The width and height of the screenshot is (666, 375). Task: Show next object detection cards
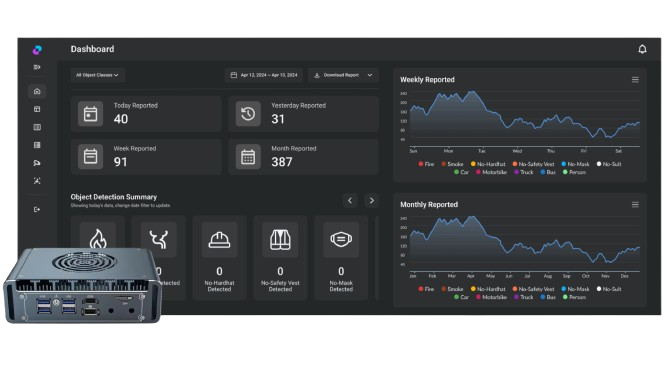point(372,200)
